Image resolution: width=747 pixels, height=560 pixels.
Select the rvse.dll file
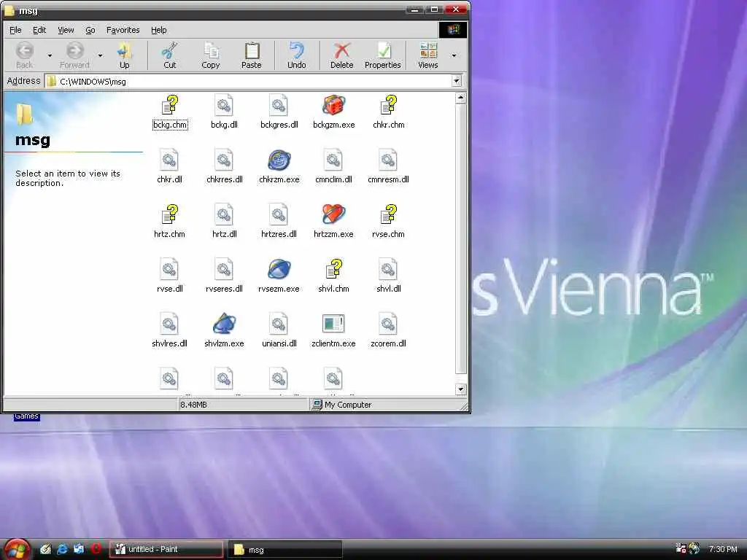169,276
